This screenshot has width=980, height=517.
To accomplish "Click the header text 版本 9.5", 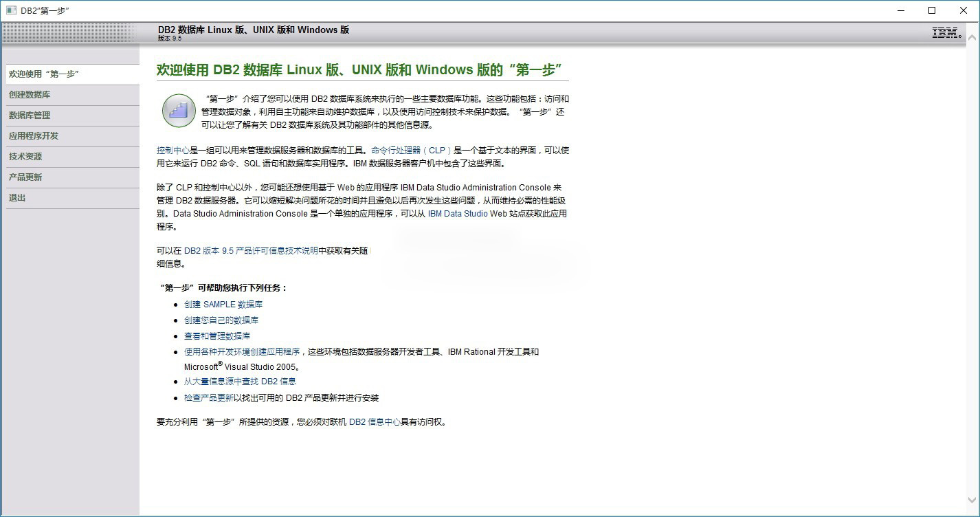I will [x=170, y=38].
